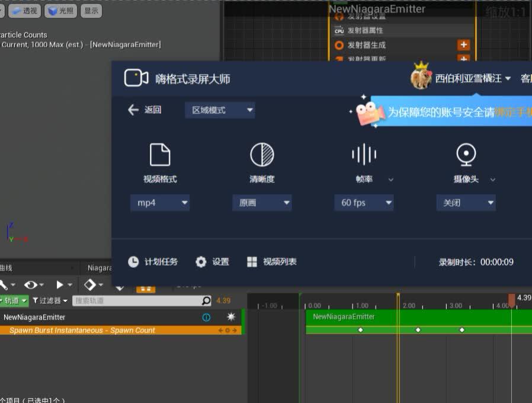532x403 pixels.
Task: Switch to the 曲线 curves tab
Action: point(6,268)
